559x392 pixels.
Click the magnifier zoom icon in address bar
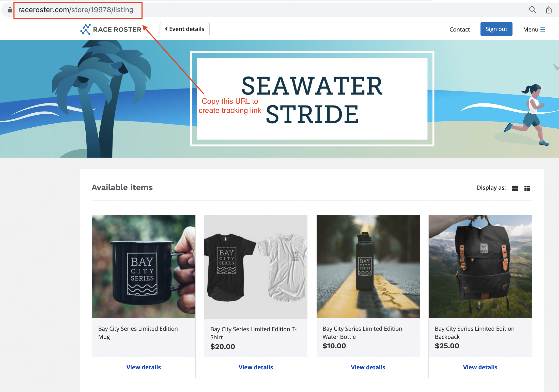(x=532, y=10)
